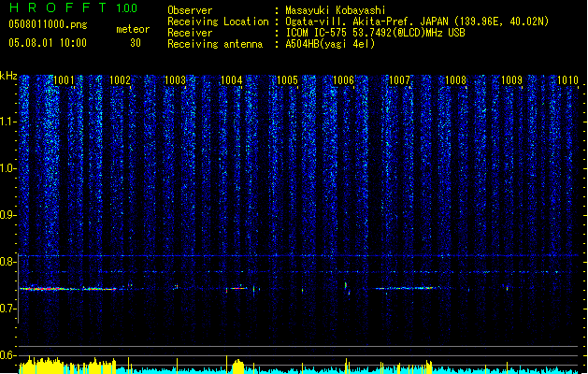
Task: Click the 1008 time marker
Action: [x=455, y=80]
